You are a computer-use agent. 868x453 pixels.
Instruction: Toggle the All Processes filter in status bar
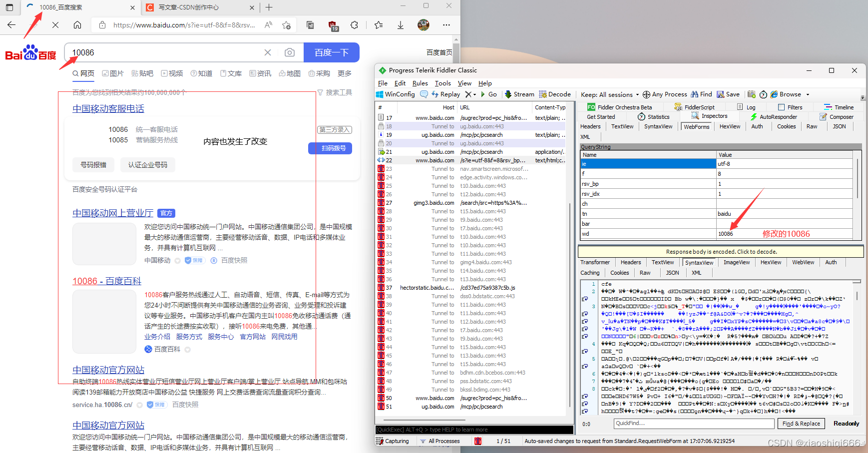[x=440, y=441]
